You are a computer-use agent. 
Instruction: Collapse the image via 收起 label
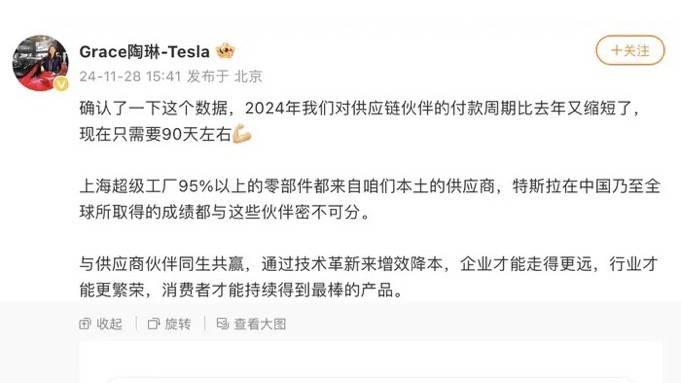click(x=109, y=324)
